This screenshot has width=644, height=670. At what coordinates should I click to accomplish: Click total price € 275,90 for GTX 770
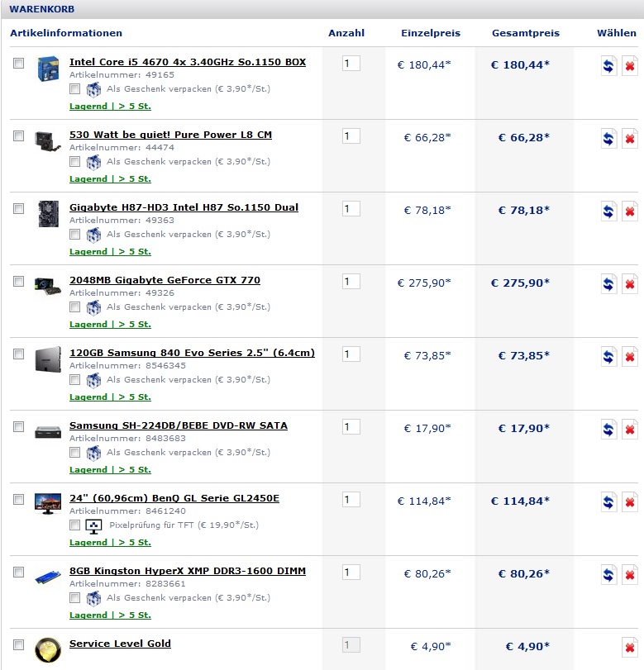[521, 283]
